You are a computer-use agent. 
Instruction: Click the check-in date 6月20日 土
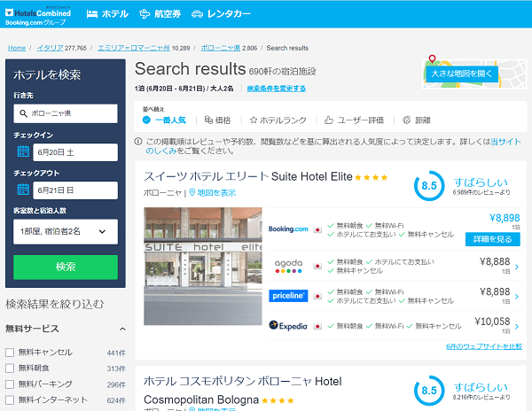pos(75,152)
